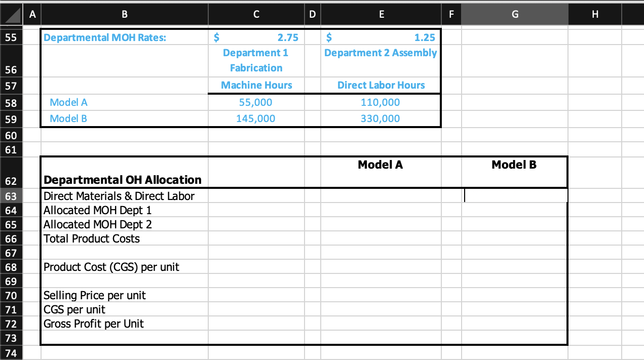Select row 59 header
Screen dimensions: 644x360
12,119
